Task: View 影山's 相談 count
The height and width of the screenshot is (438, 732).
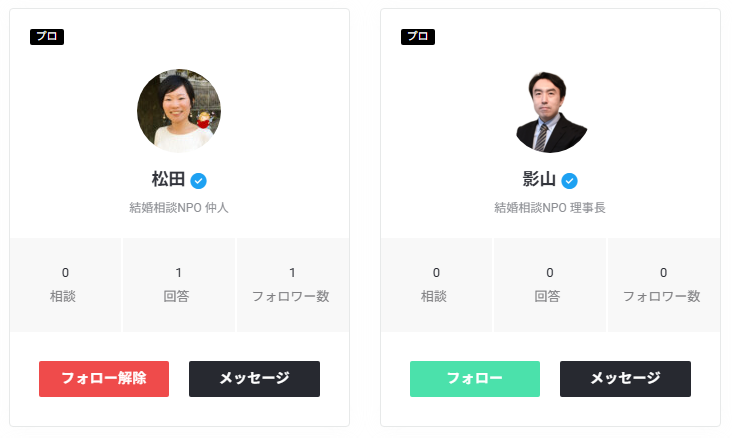Action: [x=436, y=284]
